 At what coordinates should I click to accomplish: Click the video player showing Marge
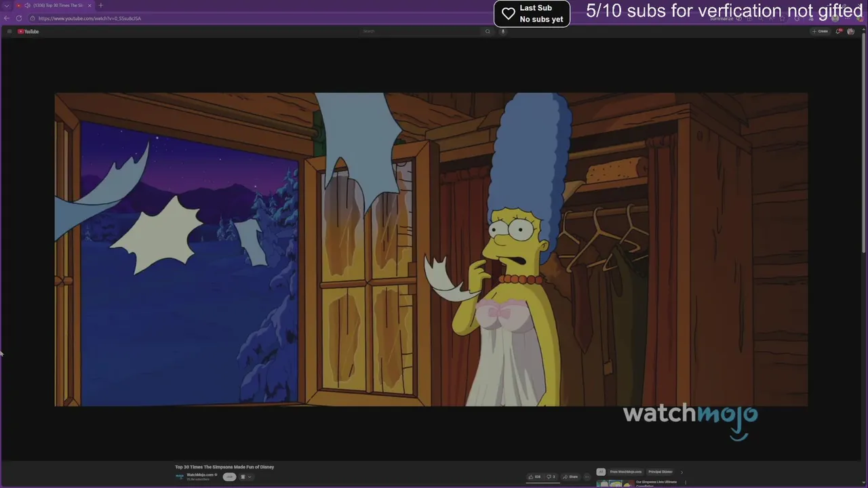[431, 249]
